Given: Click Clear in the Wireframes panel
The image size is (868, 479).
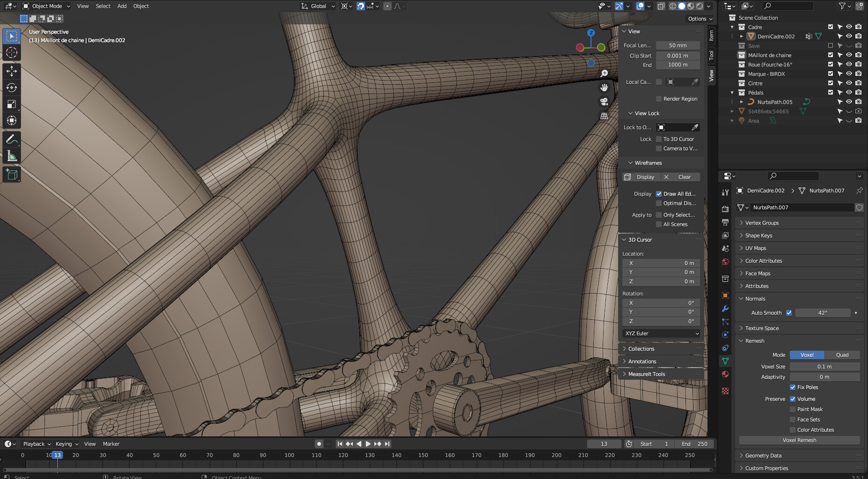Looking at the screenshot, I should (x=684, y=177).
